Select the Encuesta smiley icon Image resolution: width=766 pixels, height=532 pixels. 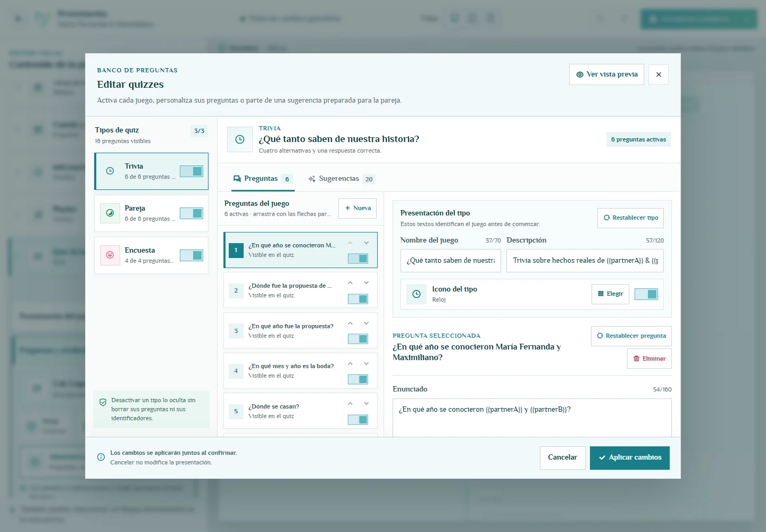click(110, 255)
